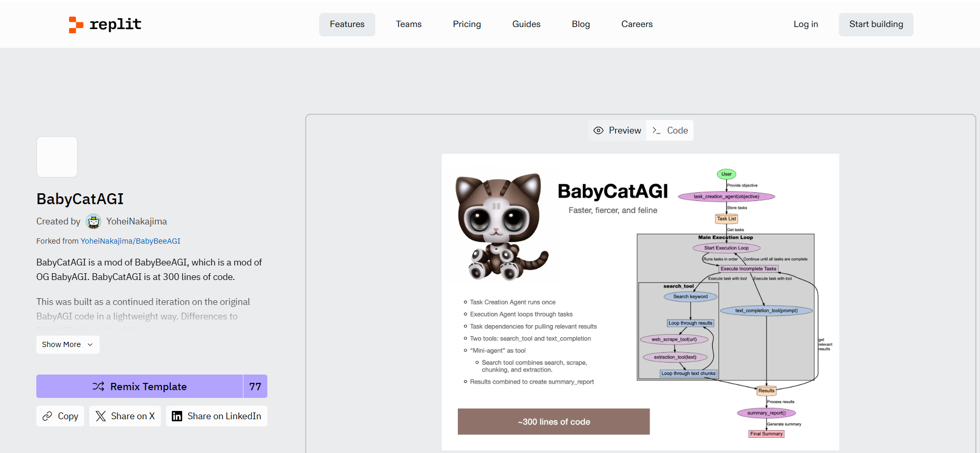980x453 pixels.
Task: Click the BabyCatAGI project title
Action: point(80,199)
